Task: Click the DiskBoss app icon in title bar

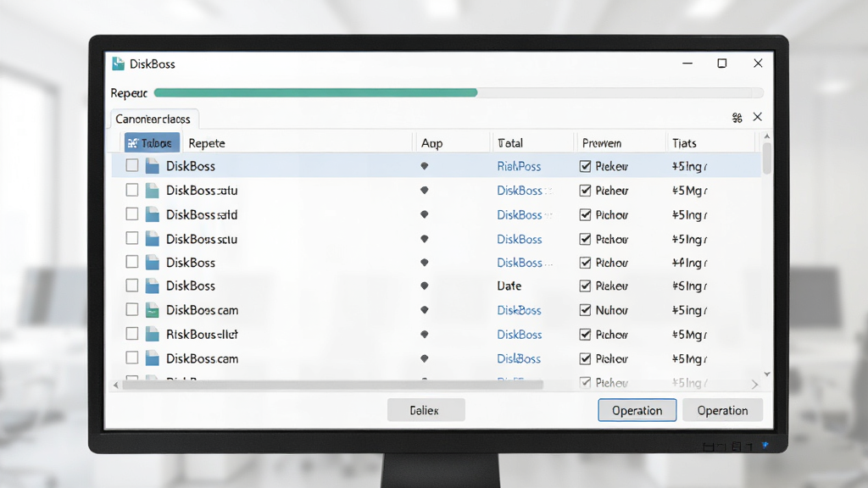Action: pos(118,64)
